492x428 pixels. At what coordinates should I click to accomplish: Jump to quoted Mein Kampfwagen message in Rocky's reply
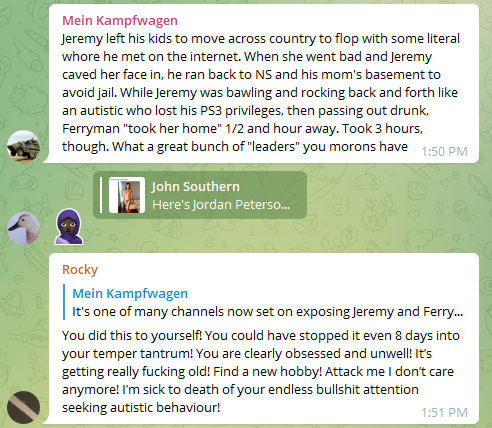tap(263, 302)
